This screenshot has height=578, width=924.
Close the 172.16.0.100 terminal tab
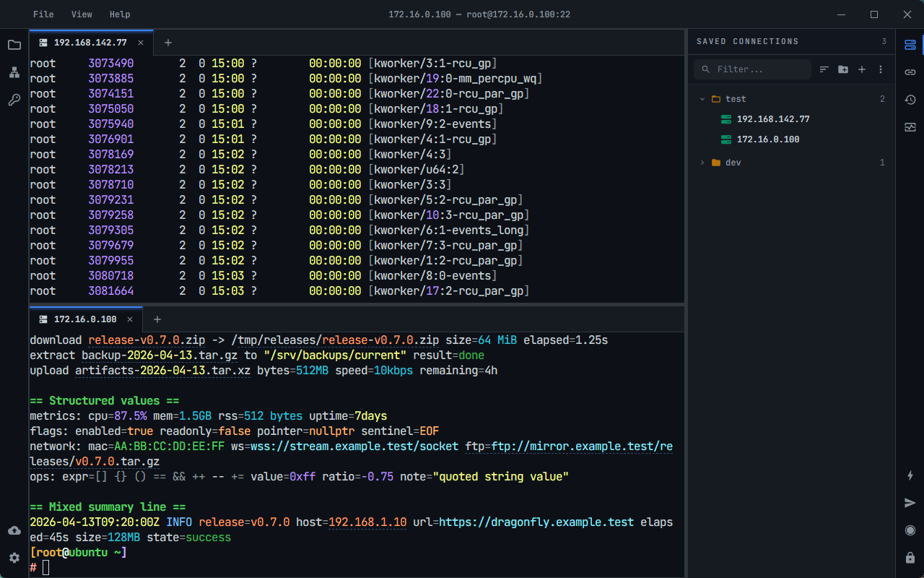[x=131, y=319]
